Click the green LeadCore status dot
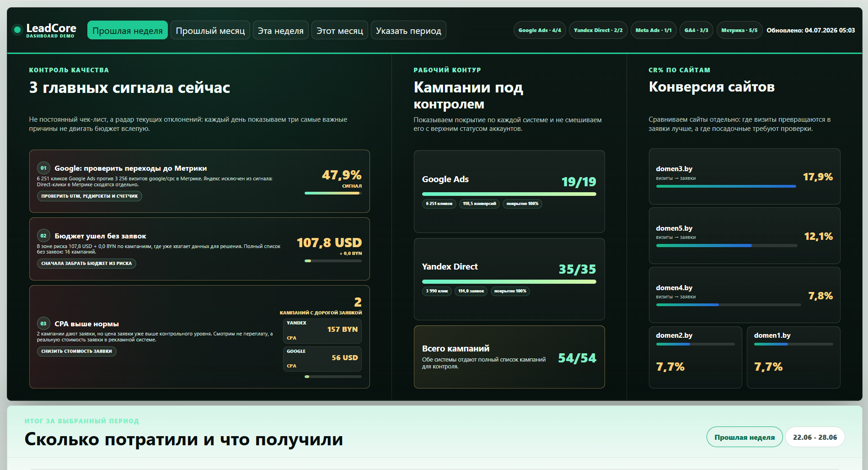 (x=17, y=30)
